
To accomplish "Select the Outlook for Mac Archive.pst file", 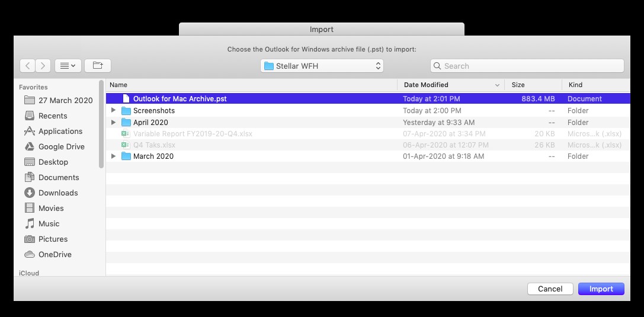I will click(180, 99).
